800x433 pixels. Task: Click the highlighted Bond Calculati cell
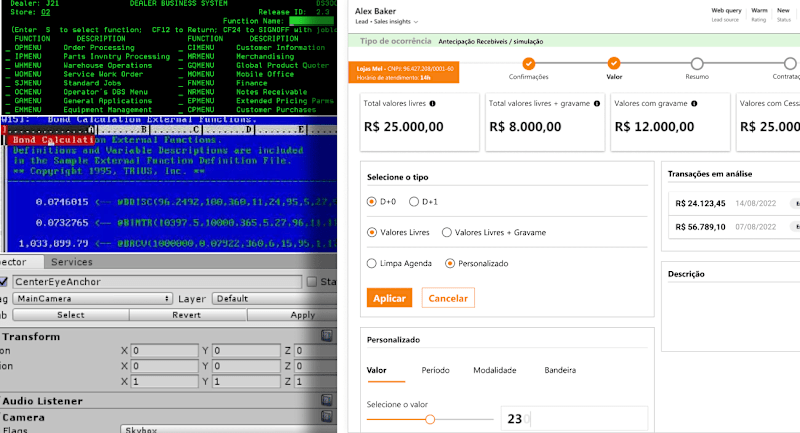coord(51,140)
